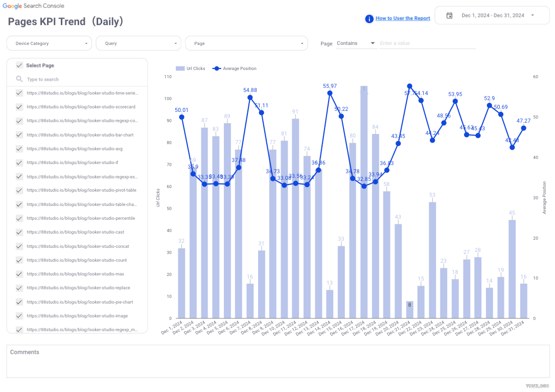Click the Enter a value input field
Screen dimensions: 555x392
tap(427, 43)
